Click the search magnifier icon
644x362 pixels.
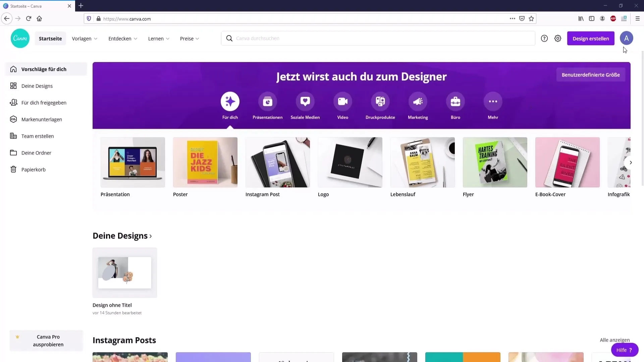[229, 39]
